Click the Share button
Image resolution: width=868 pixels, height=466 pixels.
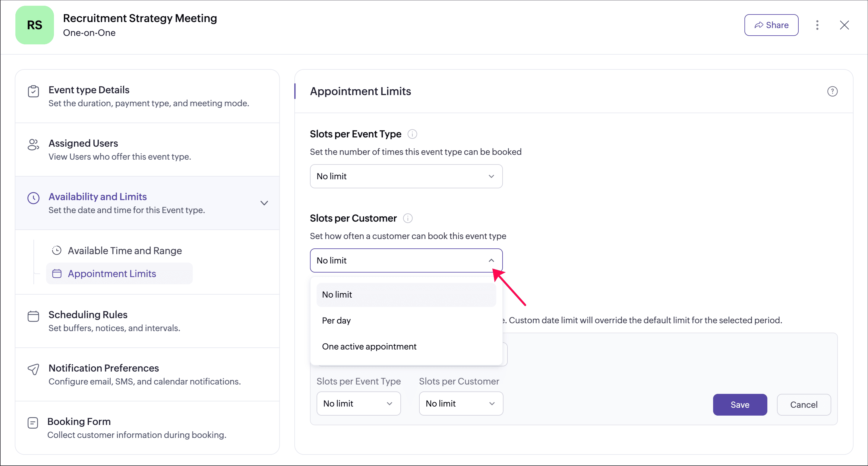(x=771, y=25)
